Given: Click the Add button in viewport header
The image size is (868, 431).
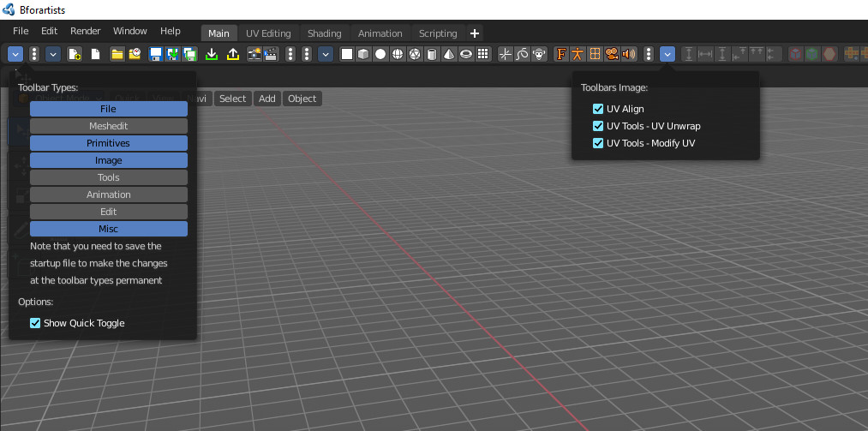Looking at the screenshot, I should (266, 99).
